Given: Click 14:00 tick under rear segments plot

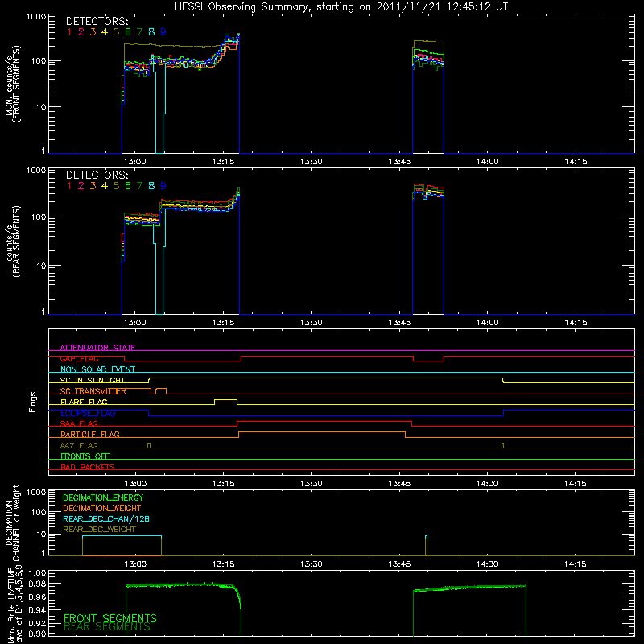Looking at the screenshot, I should tap(487, 323).
